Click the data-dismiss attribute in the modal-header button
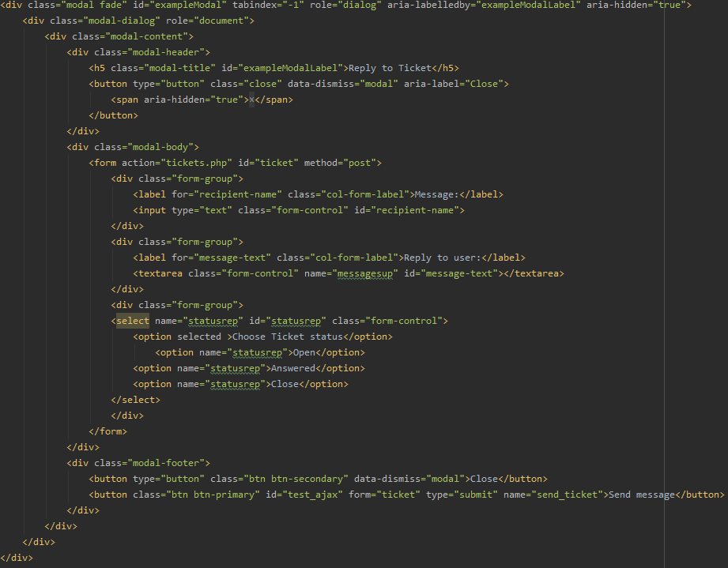This screenshot has width=728, height=568. pos(342,84)
